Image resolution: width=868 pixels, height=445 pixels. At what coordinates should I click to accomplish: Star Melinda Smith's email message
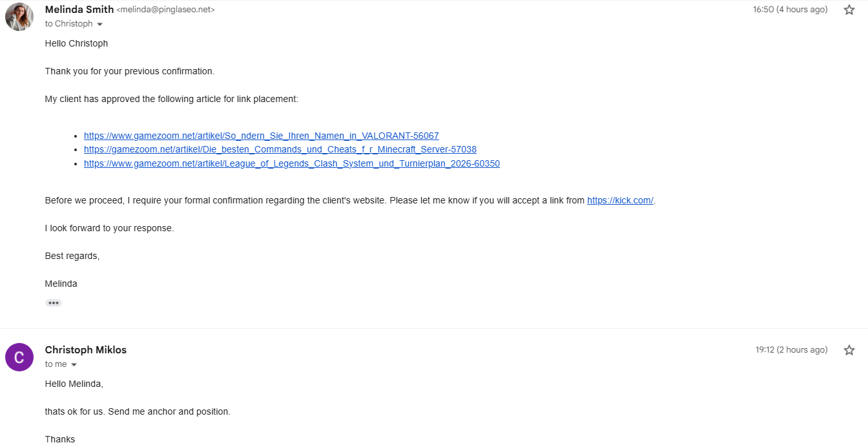click(x=849, y=10)
